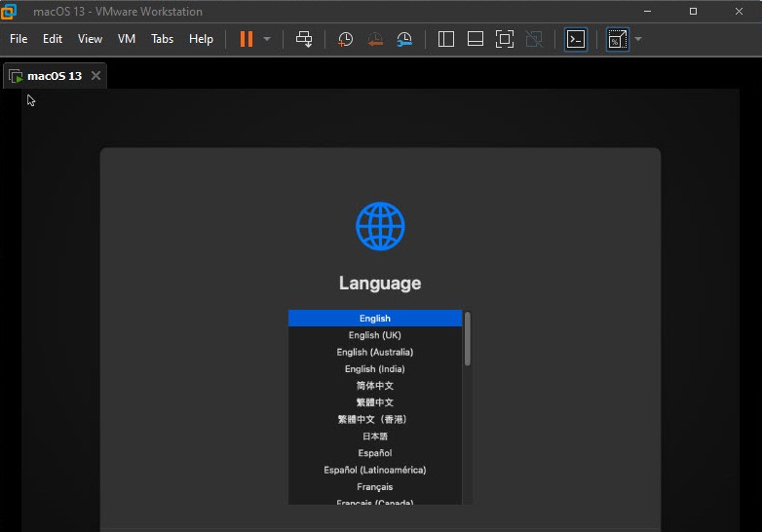Toggle the thumbnail bar view

tap(476, 39)
